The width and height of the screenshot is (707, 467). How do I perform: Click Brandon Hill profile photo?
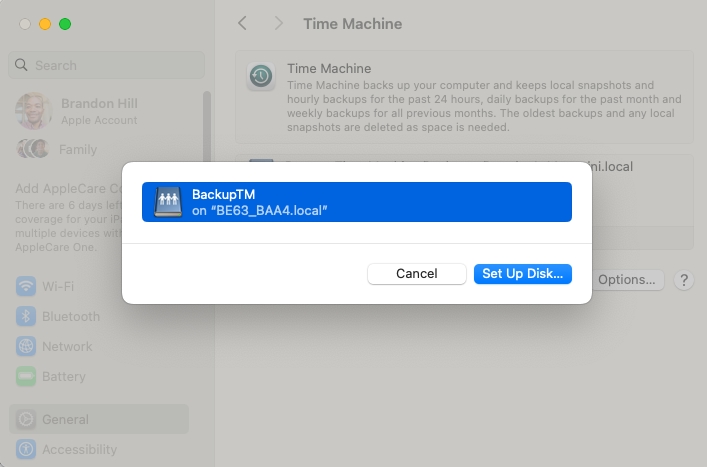pos(33,111)
